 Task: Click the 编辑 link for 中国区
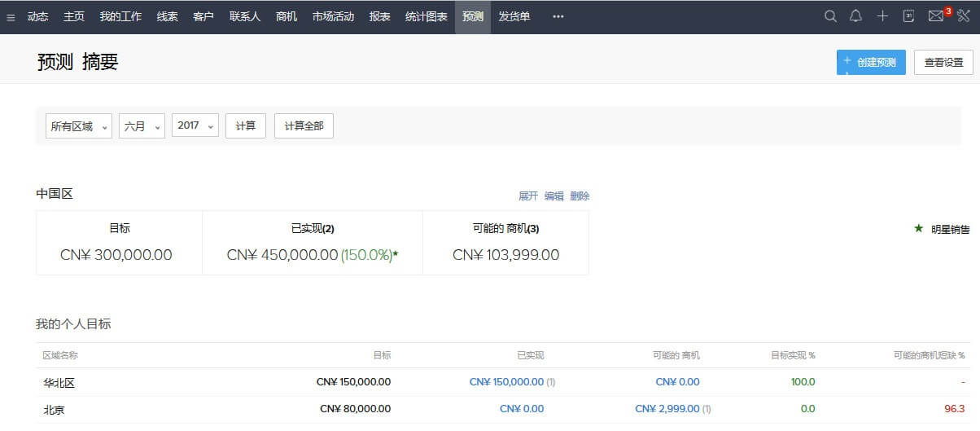554,196
